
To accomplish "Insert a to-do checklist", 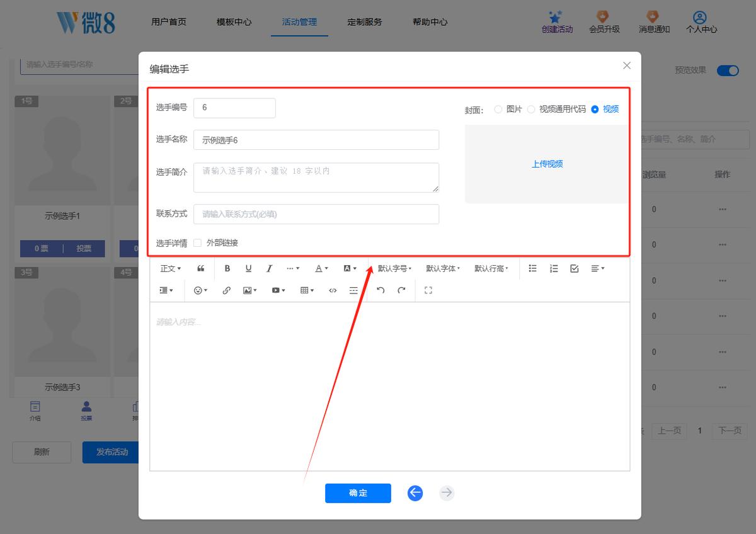I will [x=575, y=268].
